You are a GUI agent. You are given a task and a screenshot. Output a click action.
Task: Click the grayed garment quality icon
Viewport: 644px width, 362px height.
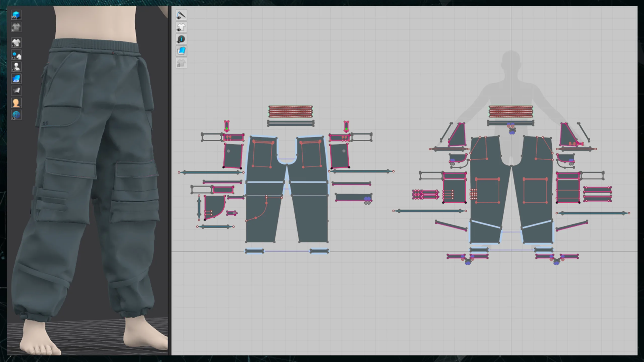pyautogui.click(x=16, y=27)
